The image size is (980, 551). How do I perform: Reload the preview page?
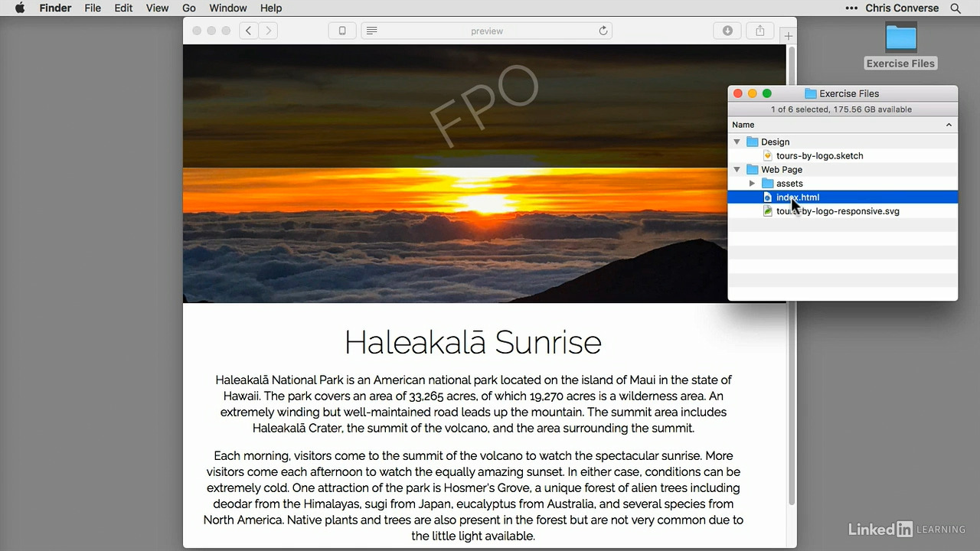point(603,31)
